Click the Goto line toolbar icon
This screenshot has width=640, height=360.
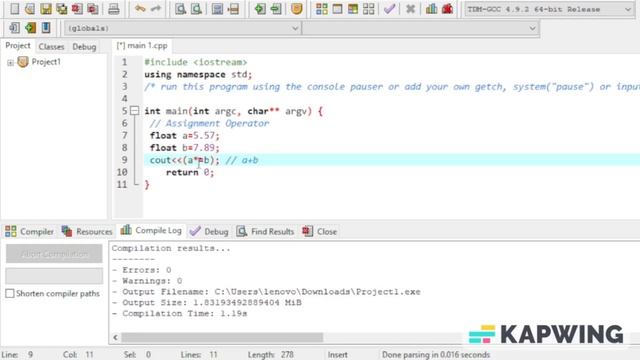point(233,9)
